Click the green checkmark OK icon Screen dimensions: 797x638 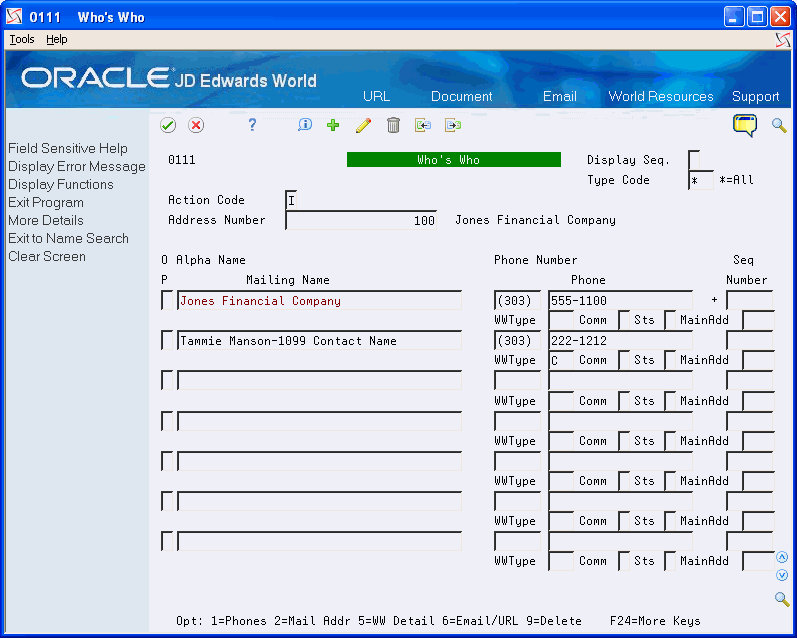(x=168, y=125)
